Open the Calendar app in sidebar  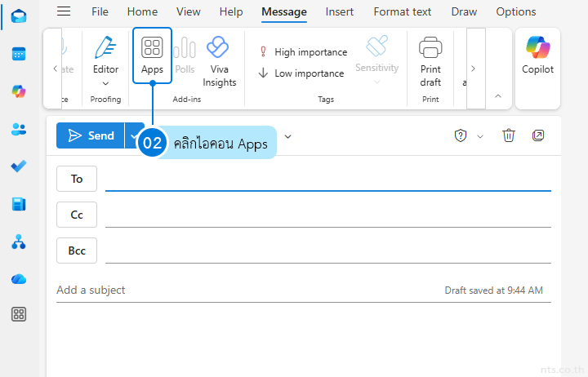tap(19, 54)
